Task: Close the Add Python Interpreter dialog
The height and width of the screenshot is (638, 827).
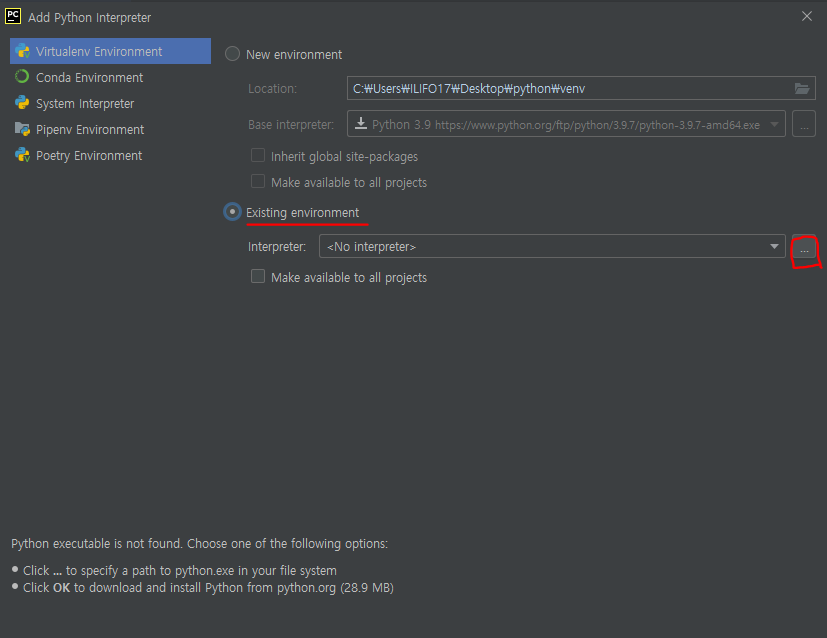Action: click(x=806, y=16)
